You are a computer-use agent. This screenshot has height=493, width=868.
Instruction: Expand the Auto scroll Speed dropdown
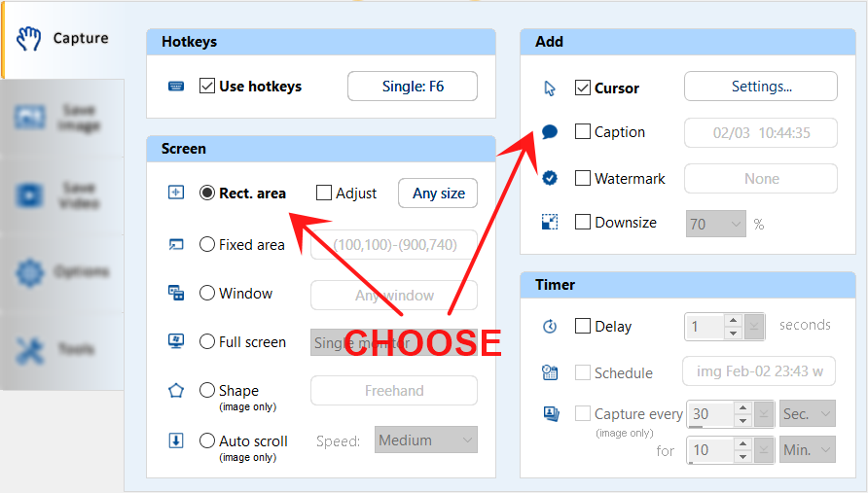click(x=428, y=440)
